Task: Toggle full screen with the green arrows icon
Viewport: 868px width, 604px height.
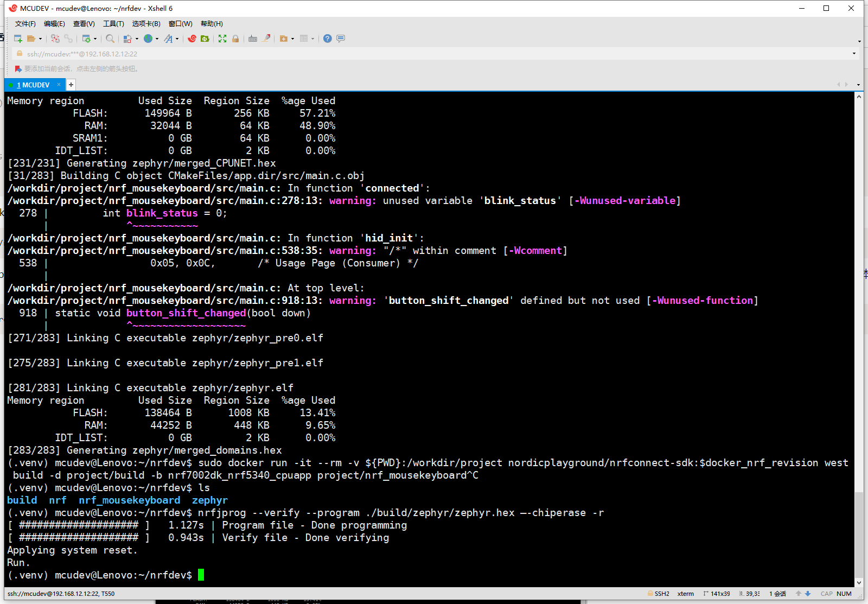Action: point(222,39)
